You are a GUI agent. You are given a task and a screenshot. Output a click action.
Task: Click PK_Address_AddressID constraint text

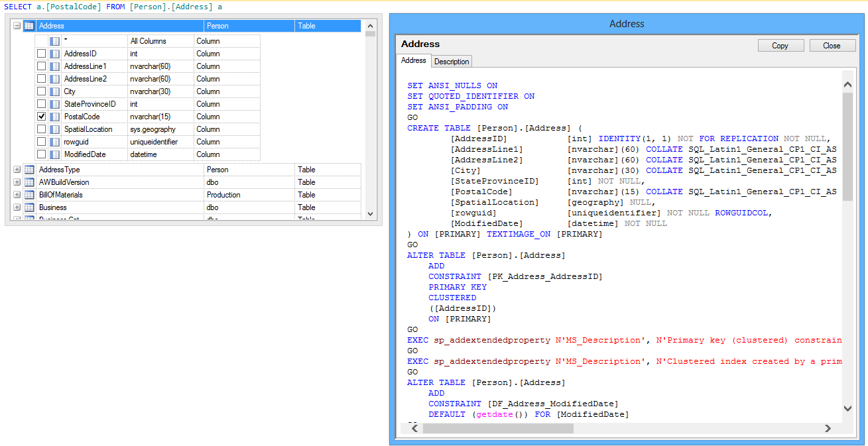coord(545,276)
